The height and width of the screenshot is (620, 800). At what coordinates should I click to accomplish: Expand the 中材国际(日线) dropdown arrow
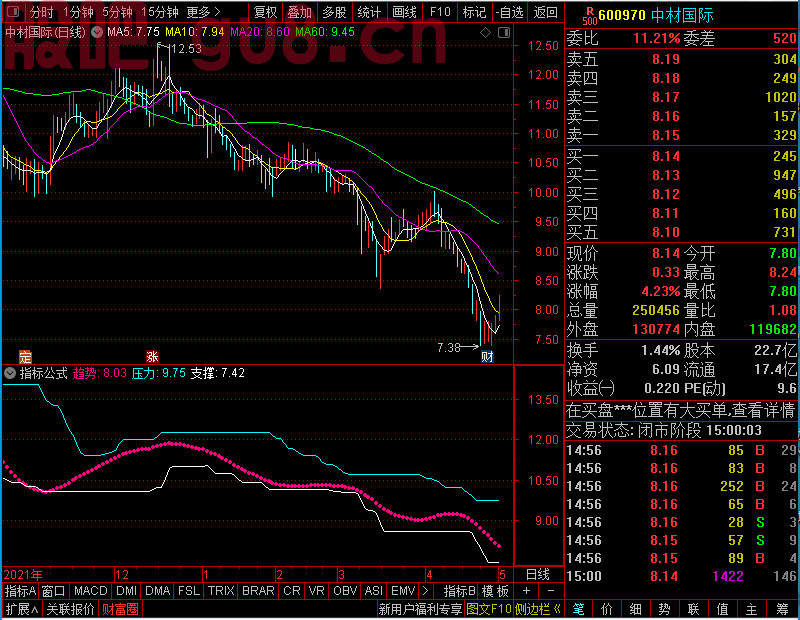click(96, 32)
